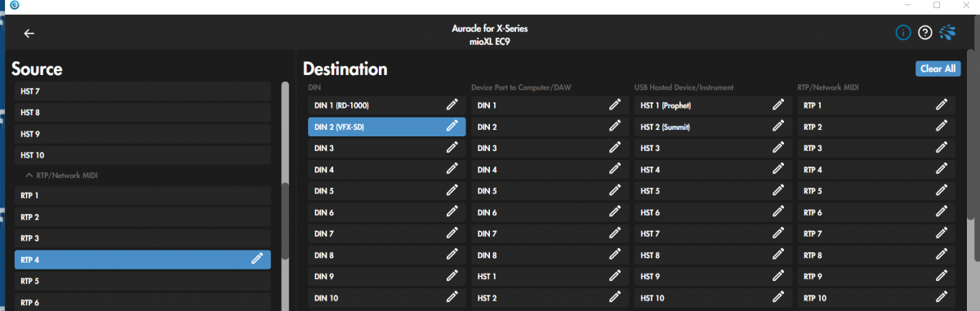
Task: Edit USB Hosted HST 5 label
Action: (778, 191)
